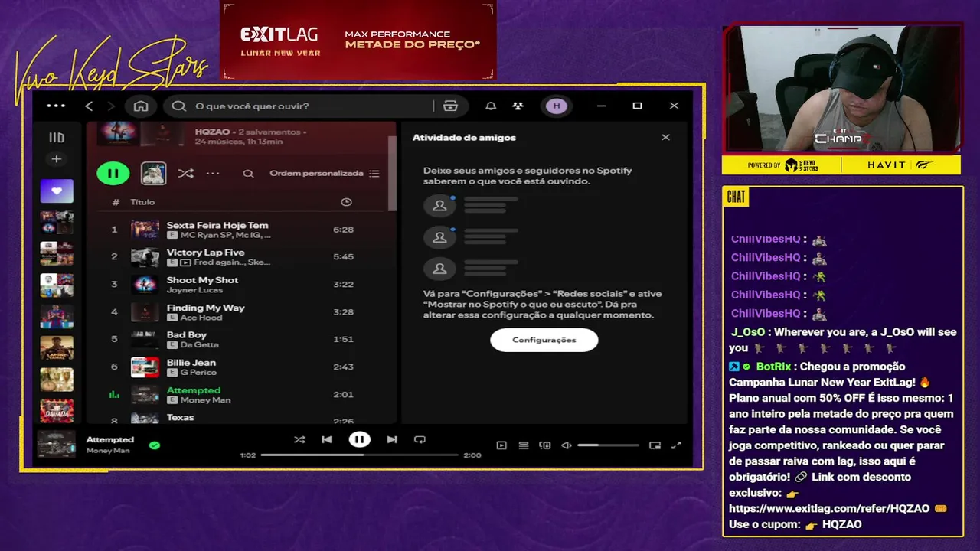Open connect to a device icon
Screen dimensions: 980x551
click(x=545, y=445)
